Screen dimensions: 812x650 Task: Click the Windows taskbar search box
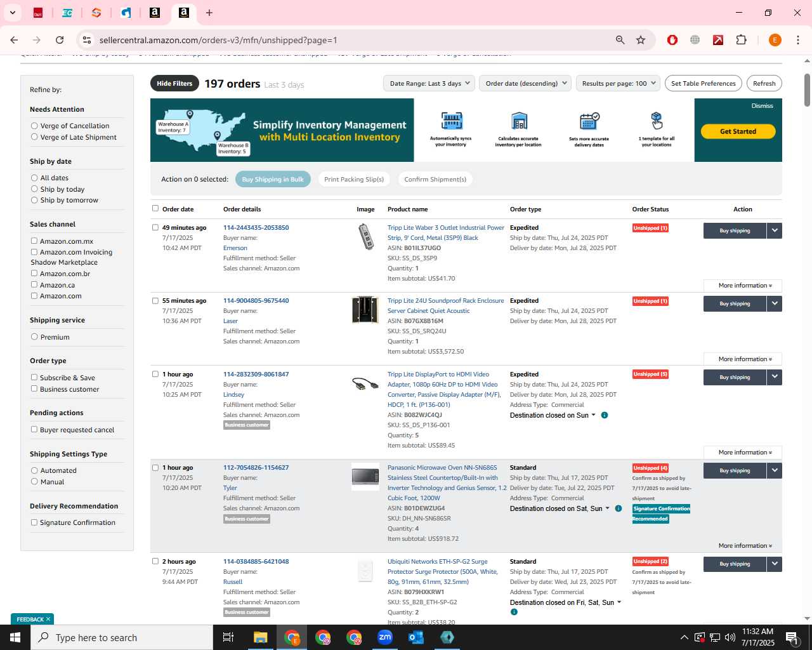[x=121, y=637]
